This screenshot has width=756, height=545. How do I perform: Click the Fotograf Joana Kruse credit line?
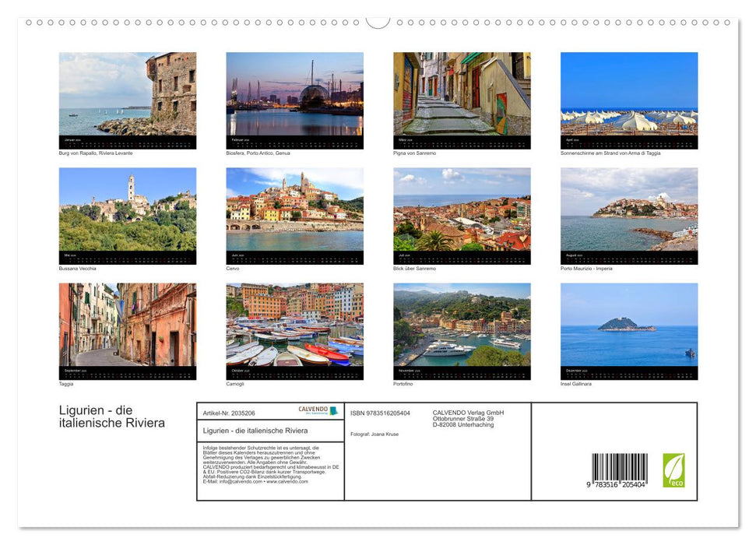point(374,434)
